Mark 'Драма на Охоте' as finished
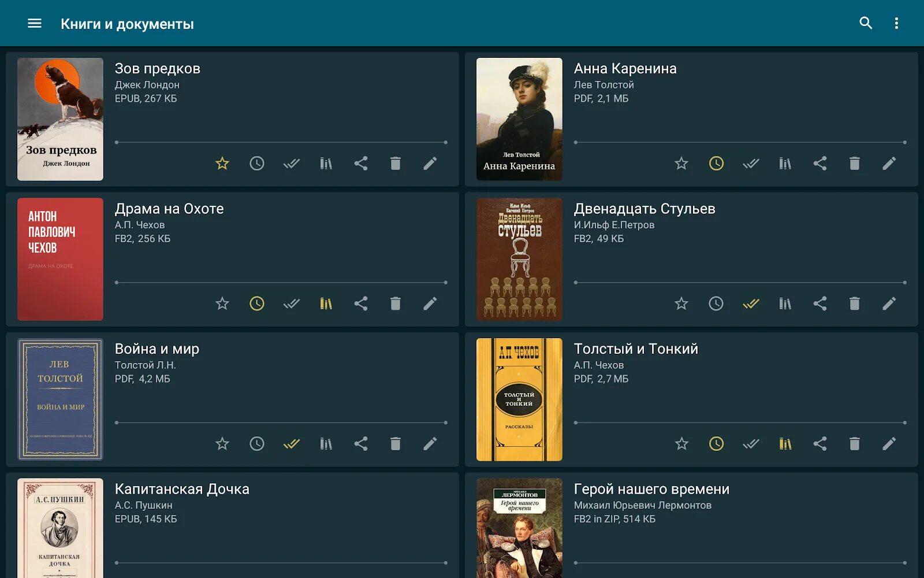This screenshot has width=924, height=578. tap(292, 303)
